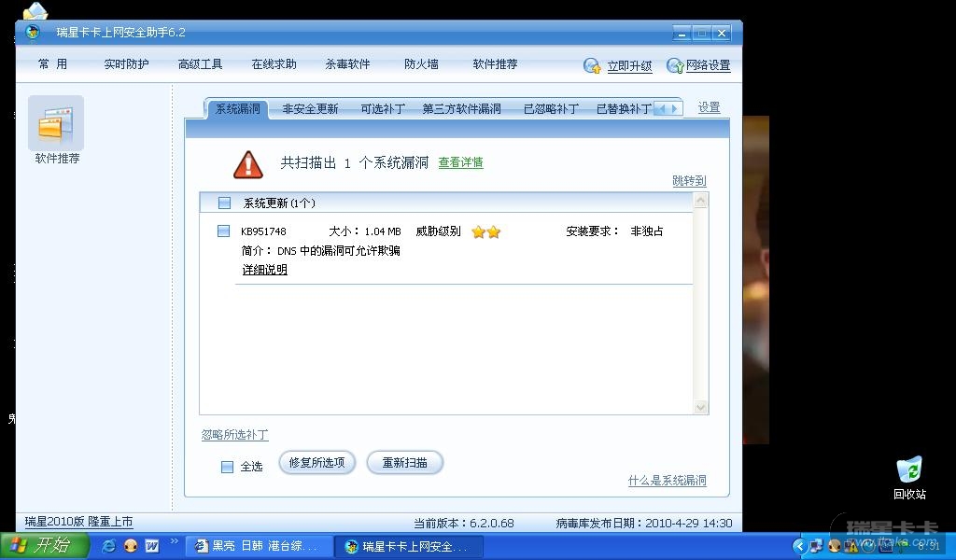Click the patch list scrollbar down arrow
The width and height of the screenshot is (956, 560).
[x=700, y=407]
